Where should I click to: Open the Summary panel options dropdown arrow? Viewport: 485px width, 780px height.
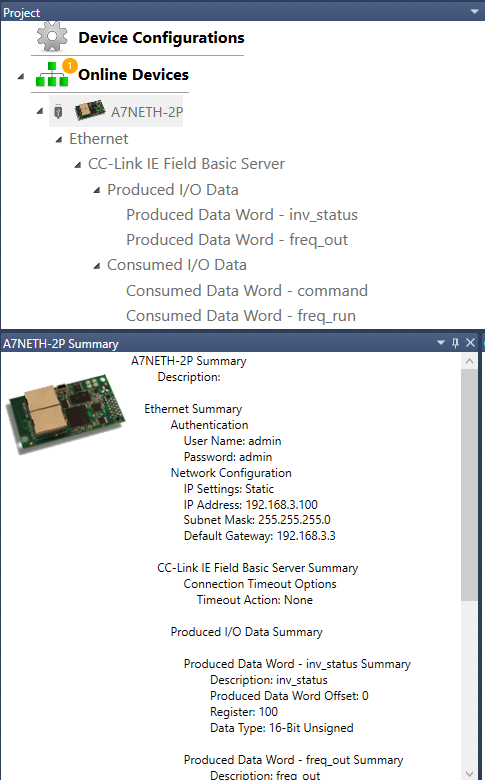click(440, 343)
